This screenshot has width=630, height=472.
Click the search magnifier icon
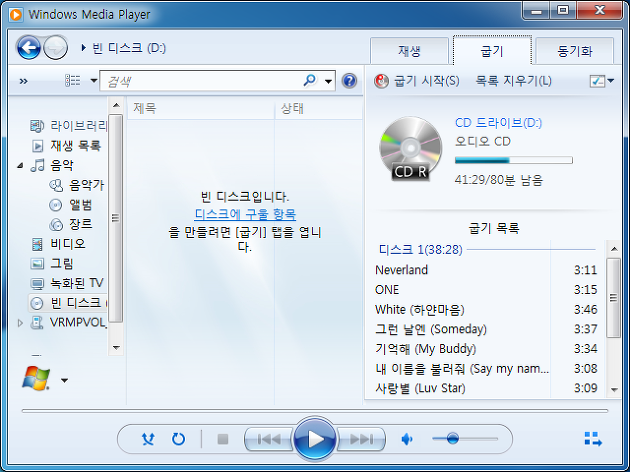[x=309, y=80]
